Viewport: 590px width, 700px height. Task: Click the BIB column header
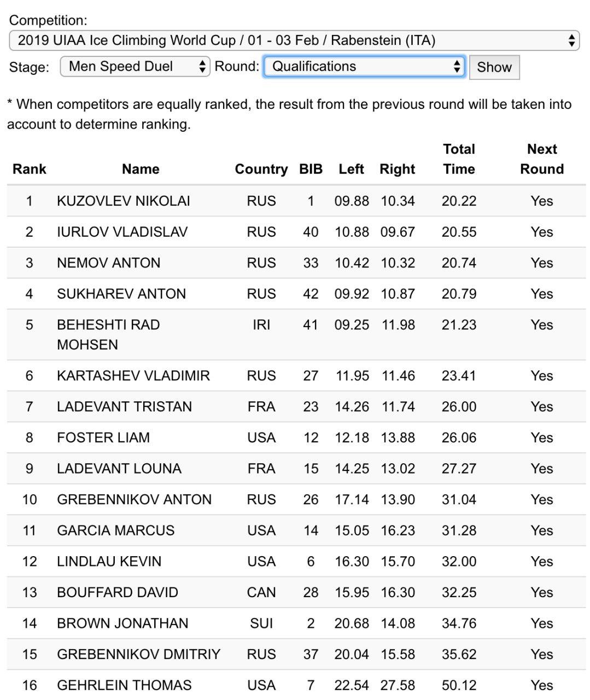tap(311, 169)
